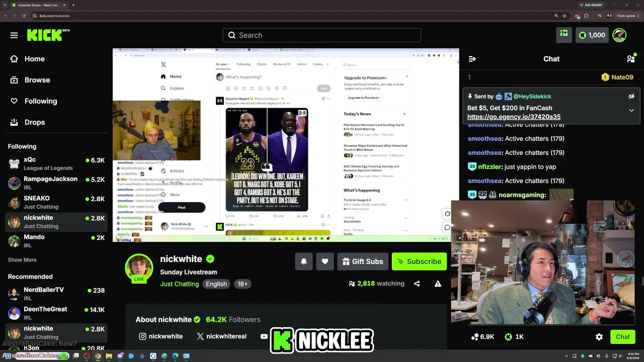Open nickwhitereal X profile link
The height and width of the screenshot is (362, 644).
coord(222,336)
